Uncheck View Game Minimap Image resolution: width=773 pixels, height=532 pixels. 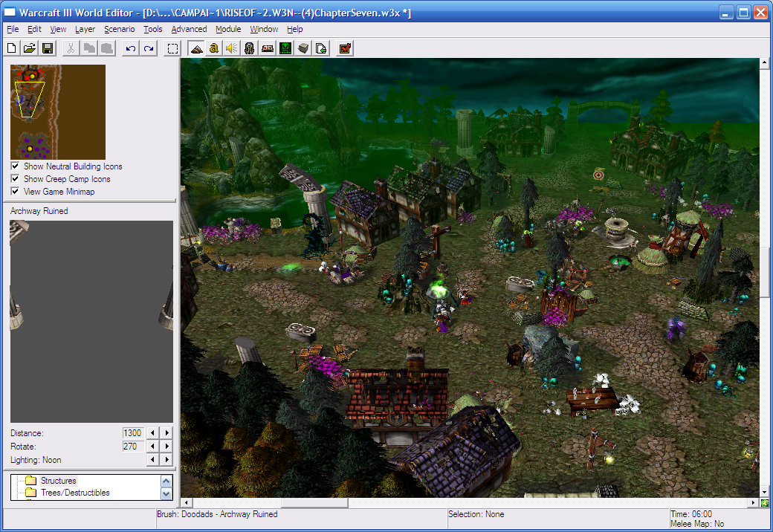(16, 191)
